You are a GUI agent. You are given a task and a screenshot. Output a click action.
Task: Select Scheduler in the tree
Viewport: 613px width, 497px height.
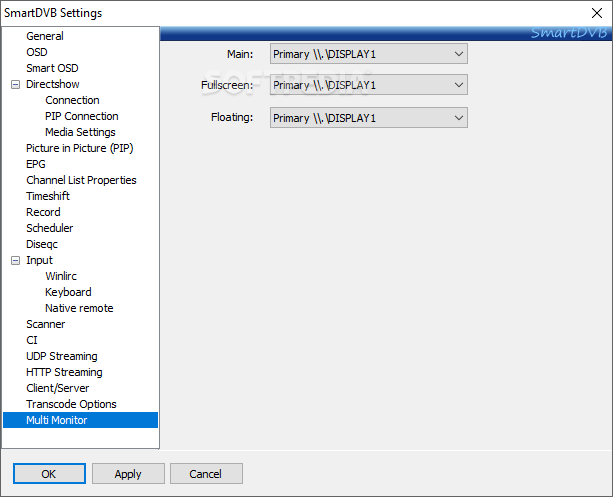click(49, 228)
